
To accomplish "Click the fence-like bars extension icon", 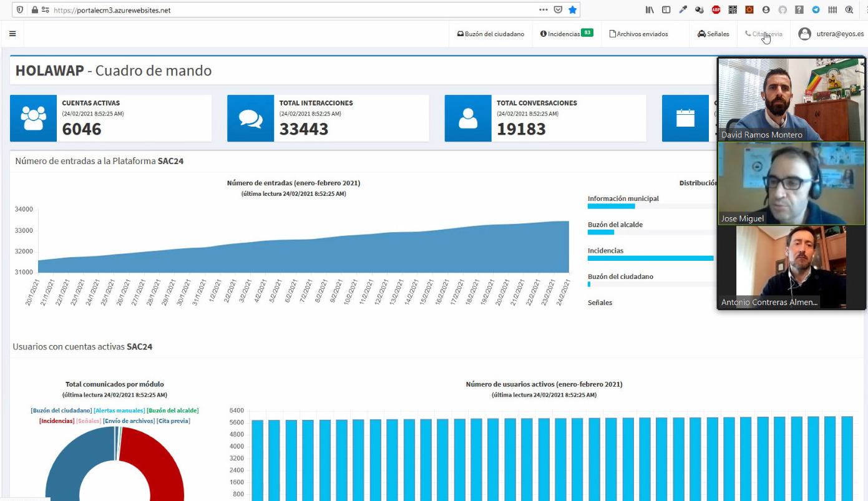I will coord(832,10).
